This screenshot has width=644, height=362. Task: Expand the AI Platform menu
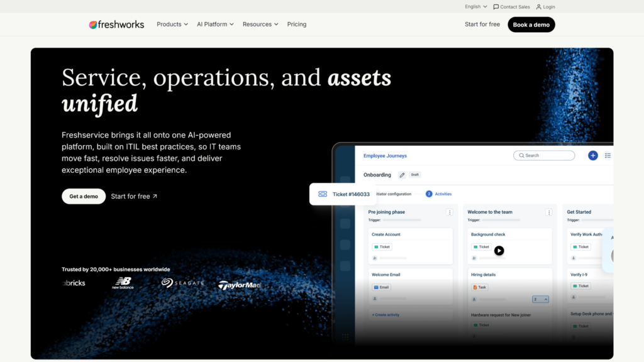pos(215,25)
